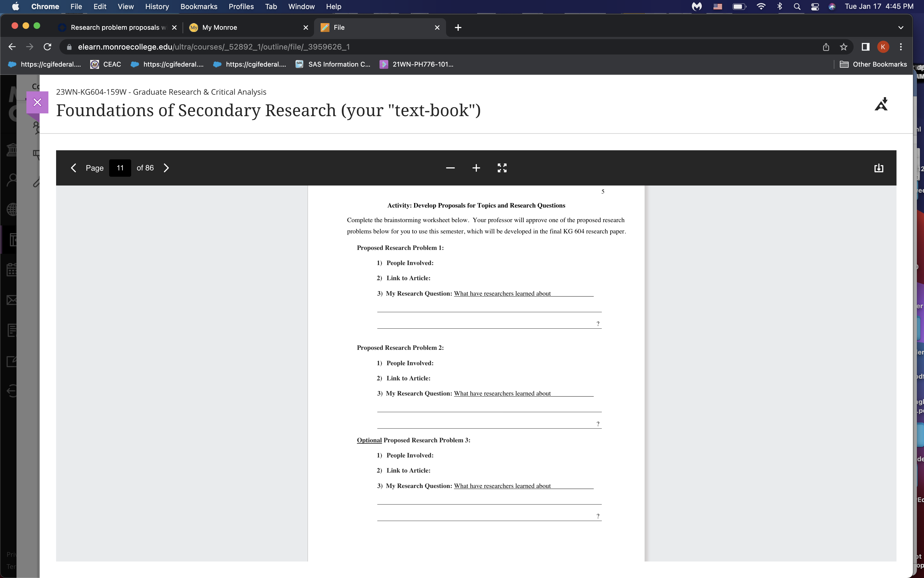Click the 'Proposed Research Problem 1:' heading
This screenshot has height=578, width=924.
[x=400, y=248]
